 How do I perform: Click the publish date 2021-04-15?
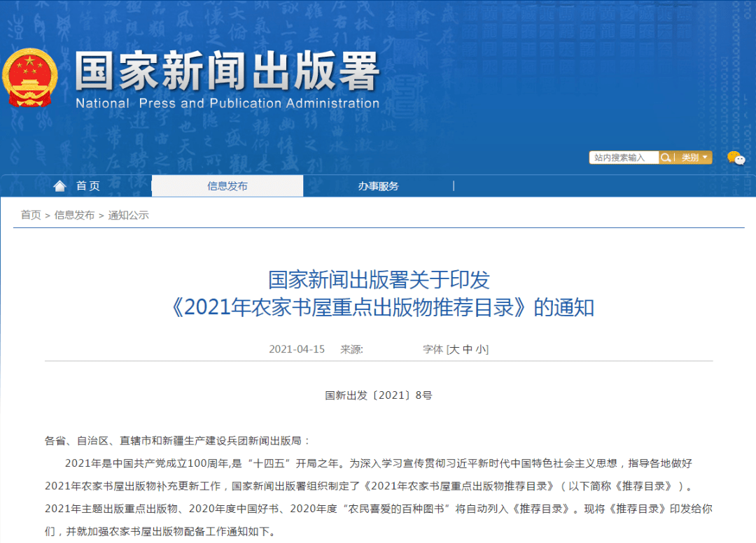pos(297,349)
